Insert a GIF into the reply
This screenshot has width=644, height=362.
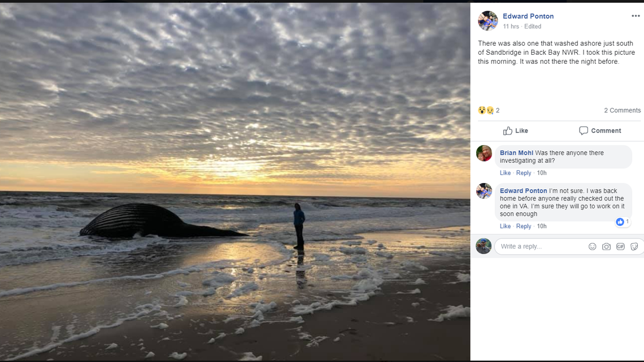click(620, 246)
